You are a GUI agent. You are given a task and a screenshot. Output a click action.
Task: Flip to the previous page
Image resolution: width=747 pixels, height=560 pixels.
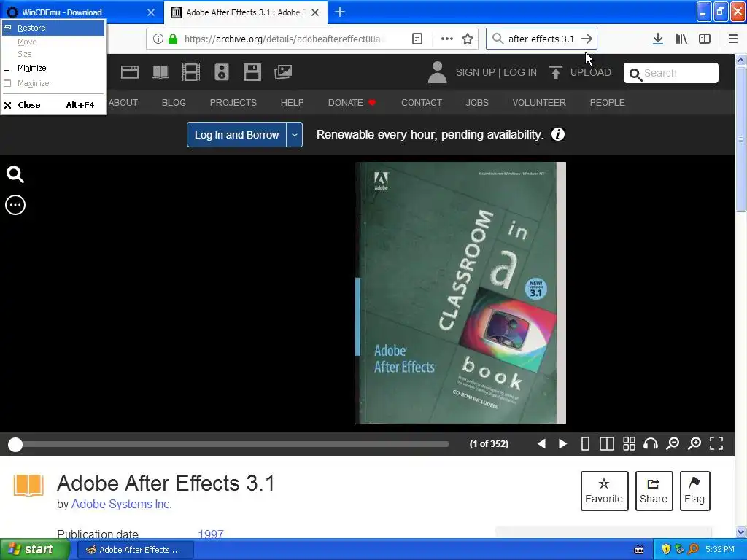point(541,444)
